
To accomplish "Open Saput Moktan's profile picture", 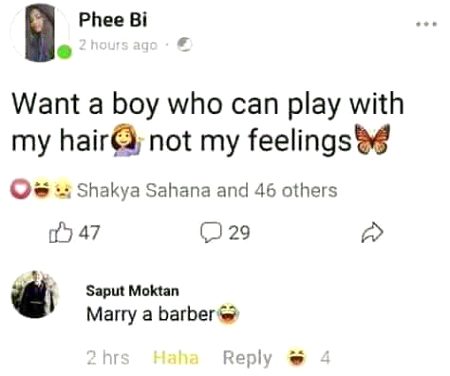I will [35, 294].
